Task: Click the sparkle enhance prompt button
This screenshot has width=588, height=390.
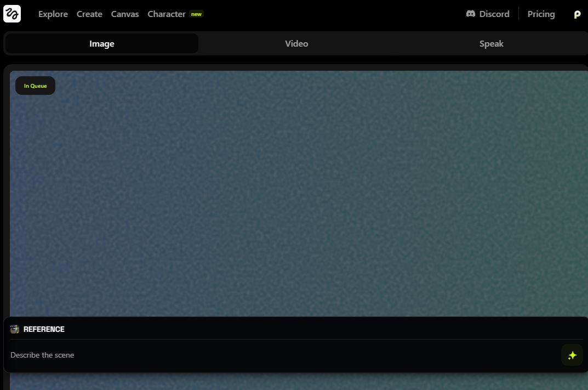Action: (x=572, y=355)
